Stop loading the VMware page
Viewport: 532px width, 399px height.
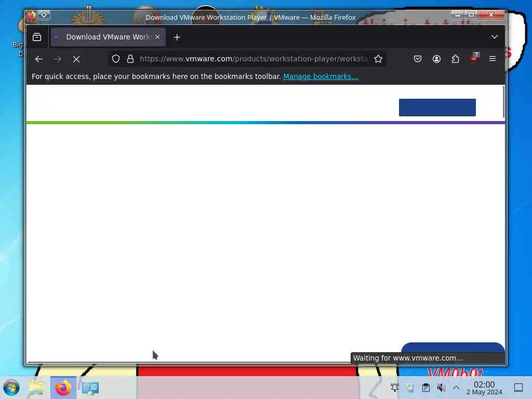76,59
